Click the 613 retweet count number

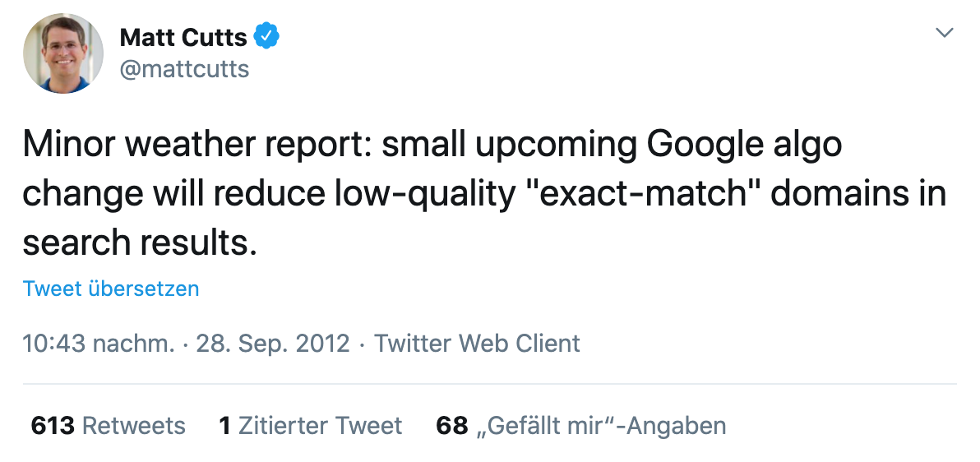(x=53, y=425)
